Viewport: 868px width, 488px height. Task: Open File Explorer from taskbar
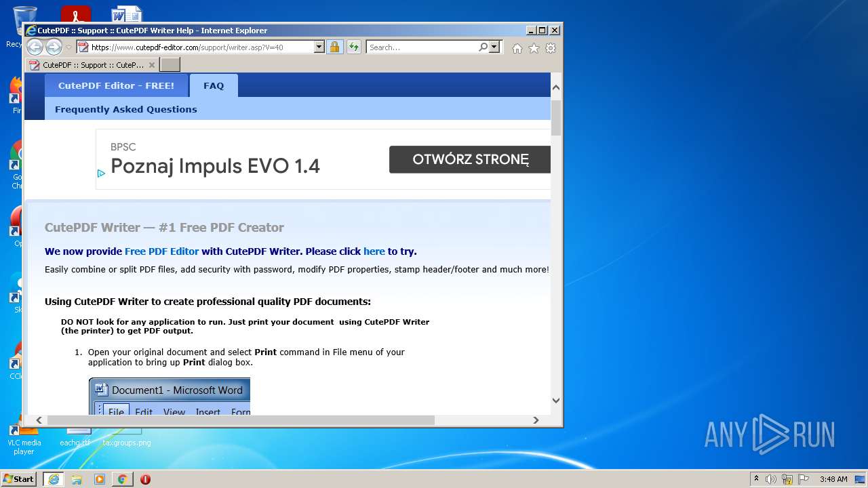point(77,479)
